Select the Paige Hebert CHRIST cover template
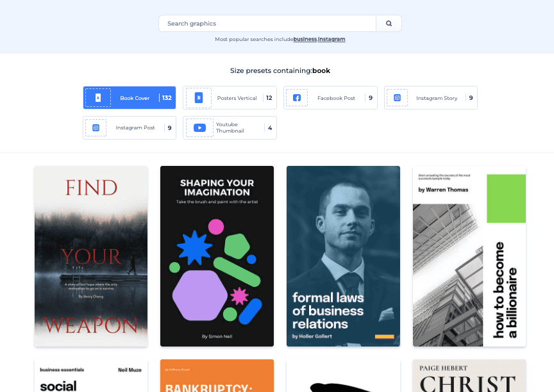554x392 pixels. (x=469, y=378)
